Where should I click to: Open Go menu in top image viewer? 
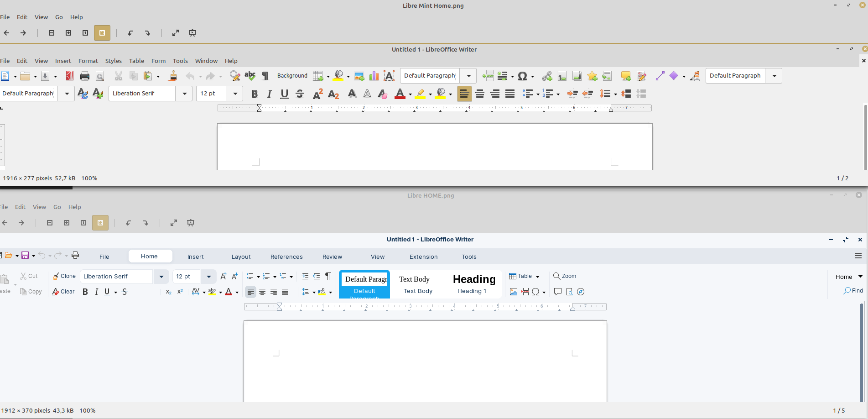(x=59, y=17)
